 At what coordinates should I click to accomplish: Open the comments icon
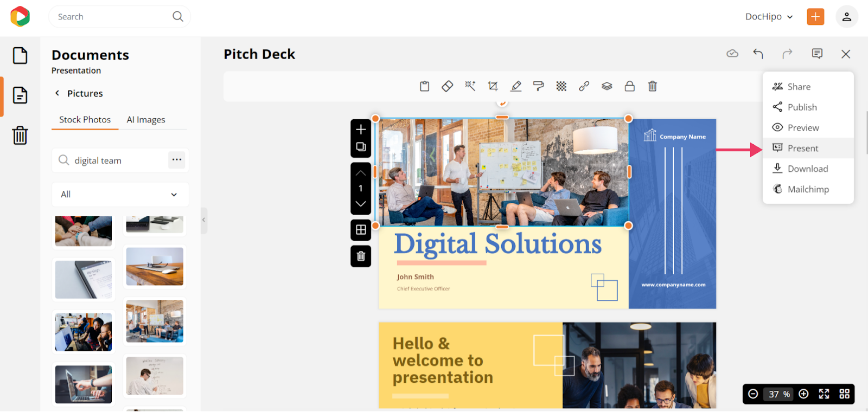tap(817, 54)
